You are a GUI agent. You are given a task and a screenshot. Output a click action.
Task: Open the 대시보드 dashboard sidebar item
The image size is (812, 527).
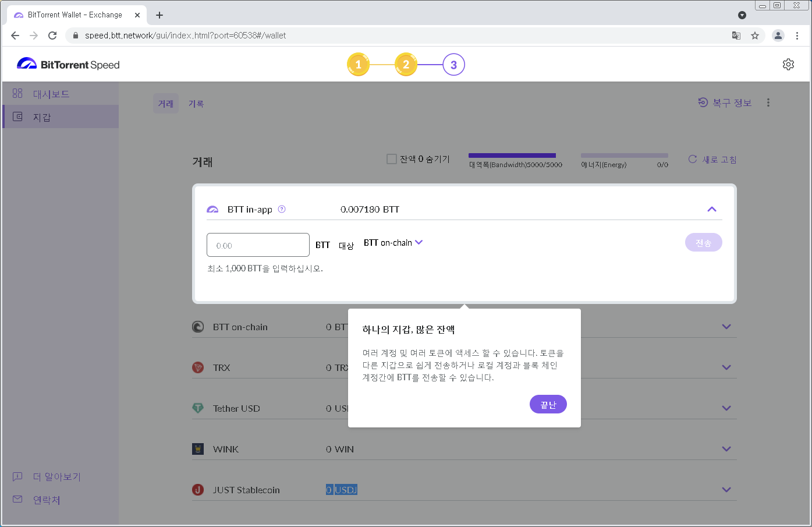click(x=61, y=94)
